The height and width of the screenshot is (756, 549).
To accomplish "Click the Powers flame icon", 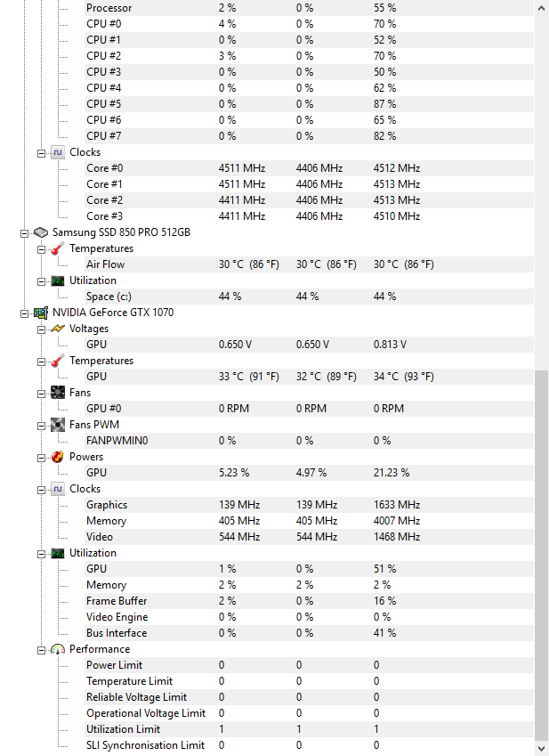I will pos(58,457).
